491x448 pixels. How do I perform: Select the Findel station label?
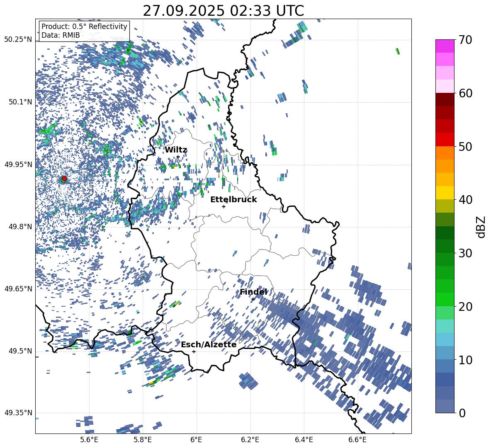(253, 292)
